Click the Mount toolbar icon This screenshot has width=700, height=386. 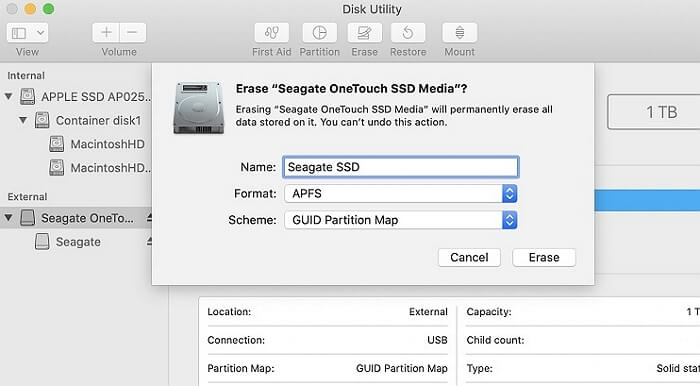pyautogui.click(x=460, y=33)
